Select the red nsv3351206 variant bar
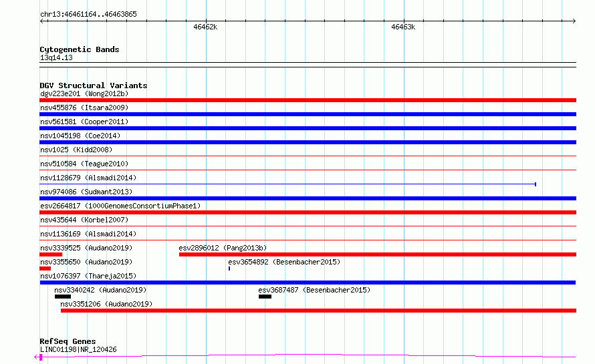Screen dimensions: 595x364 click(318, 311)
